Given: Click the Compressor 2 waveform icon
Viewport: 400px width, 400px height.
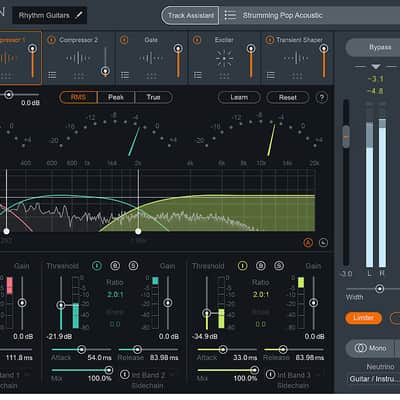Looking at the screenshot, I should click(x=78, y=58).
